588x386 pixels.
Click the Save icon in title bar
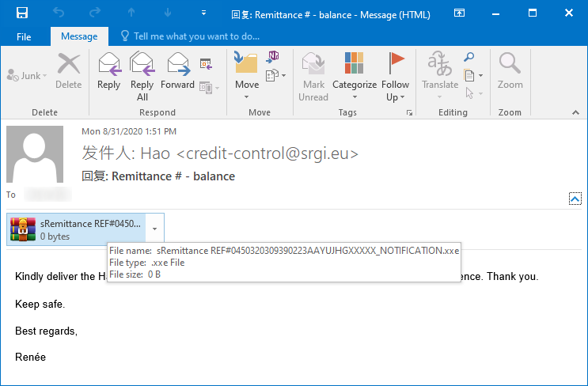tap(22, 13)
